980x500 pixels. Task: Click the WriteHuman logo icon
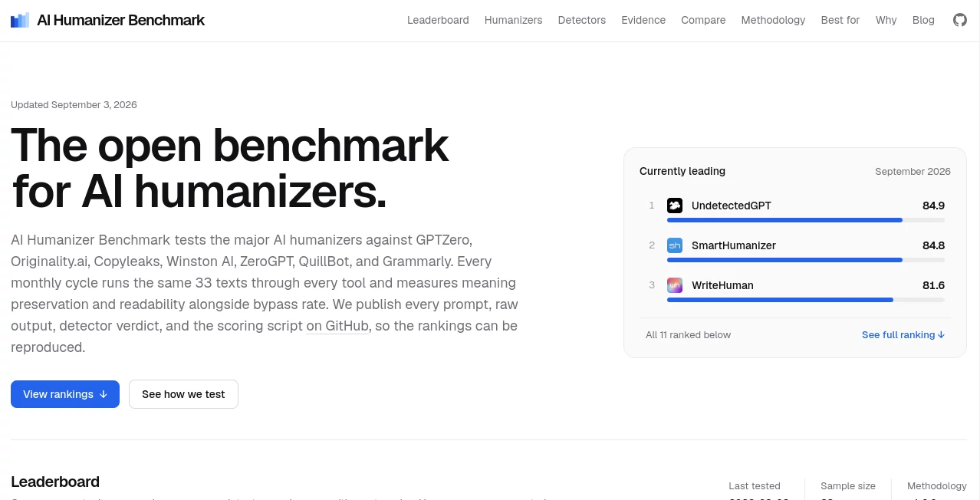click(x=675, y=285)
